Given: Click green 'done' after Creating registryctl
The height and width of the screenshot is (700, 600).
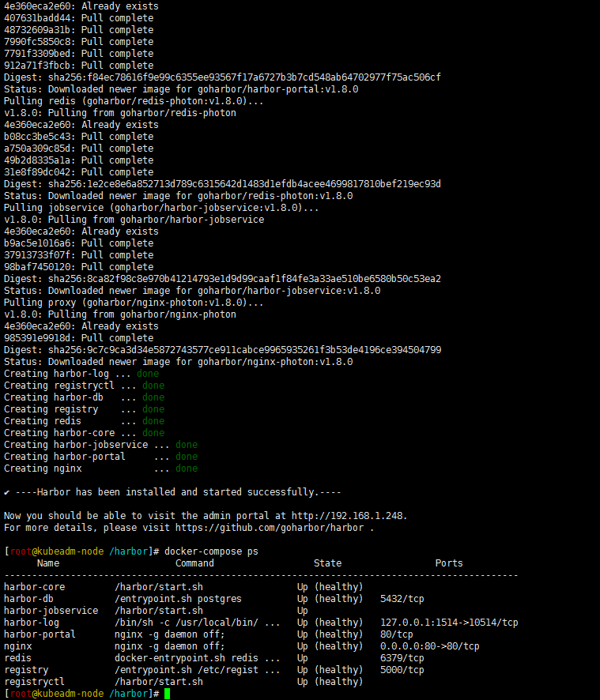Looking at the screenshot, I should point(153,386).
